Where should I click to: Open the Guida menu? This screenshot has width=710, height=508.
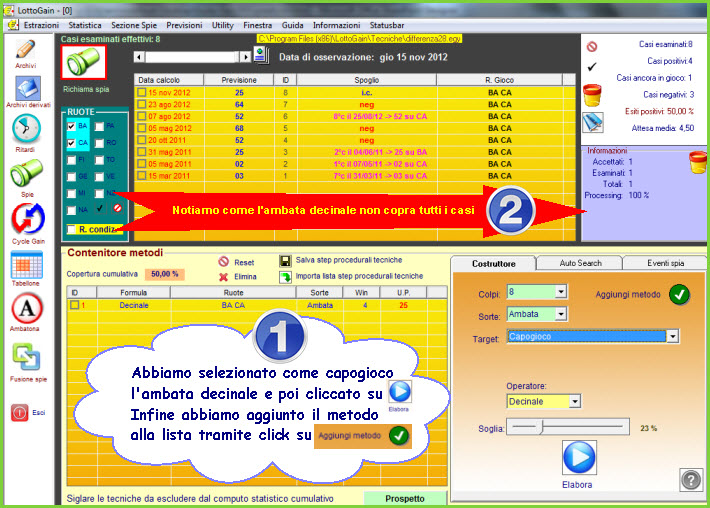pyautogui.click(x=293, y=25)
